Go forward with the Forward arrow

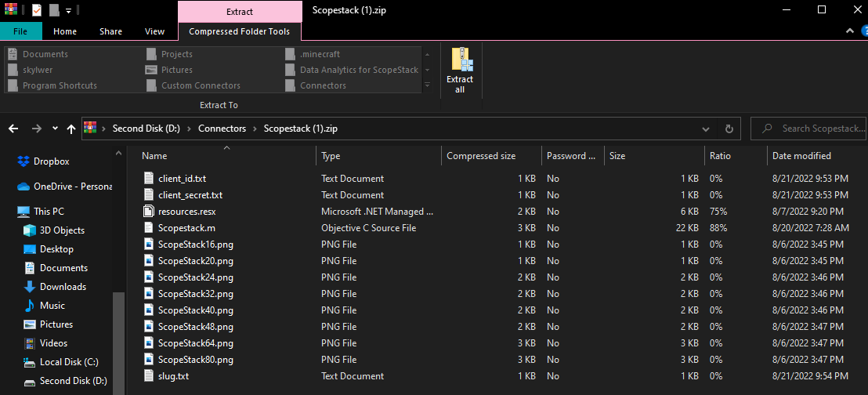(x=37, y=129)
